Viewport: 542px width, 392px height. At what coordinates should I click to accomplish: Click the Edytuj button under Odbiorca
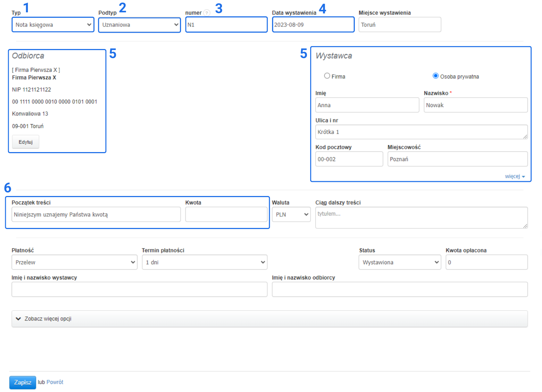tap(25, 142)
